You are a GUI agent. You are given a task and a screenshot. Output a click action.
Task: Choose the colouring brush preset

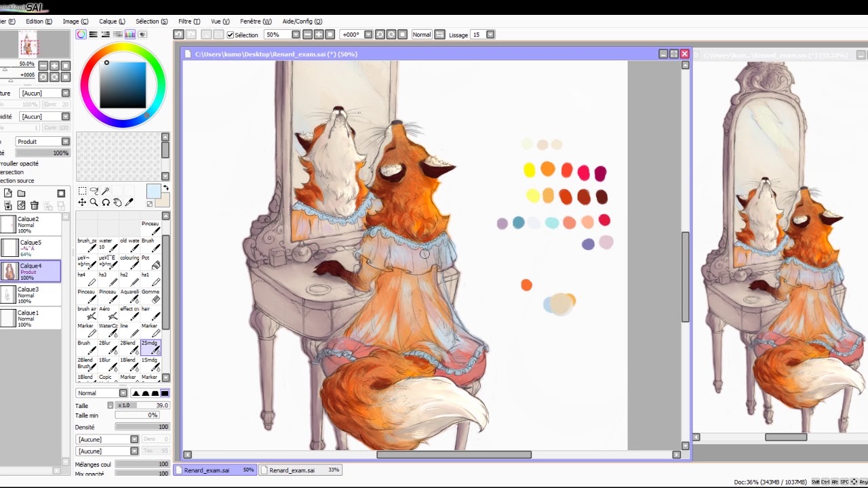(x=130, y=262)
